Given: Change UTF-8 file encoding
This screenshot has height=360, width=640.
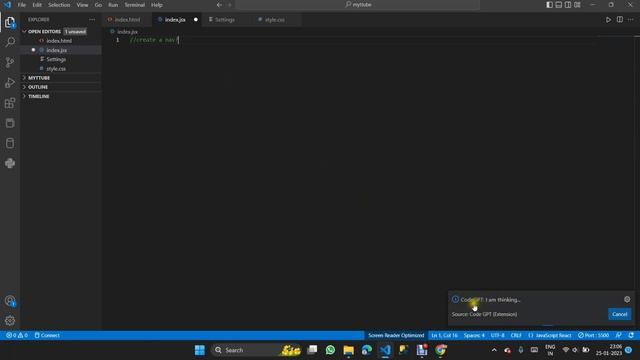Looking at the screenshot, I should 497,335.
